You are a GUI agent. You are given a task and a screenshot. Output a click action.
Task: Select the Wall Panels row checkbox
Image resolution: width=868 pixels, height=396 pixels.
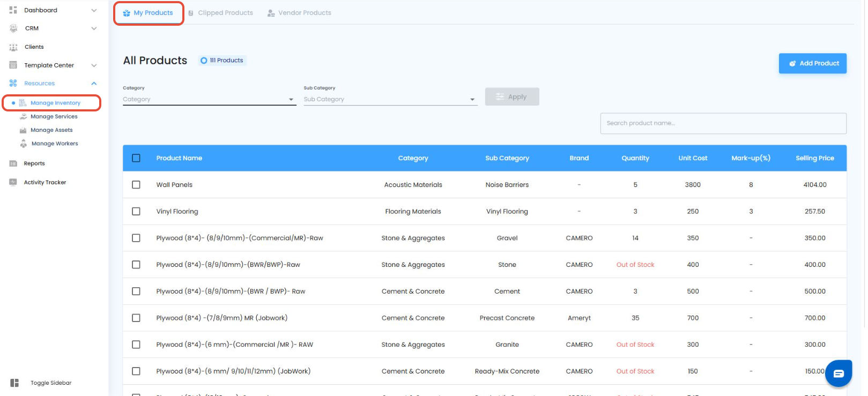click(x=136, y=185)
